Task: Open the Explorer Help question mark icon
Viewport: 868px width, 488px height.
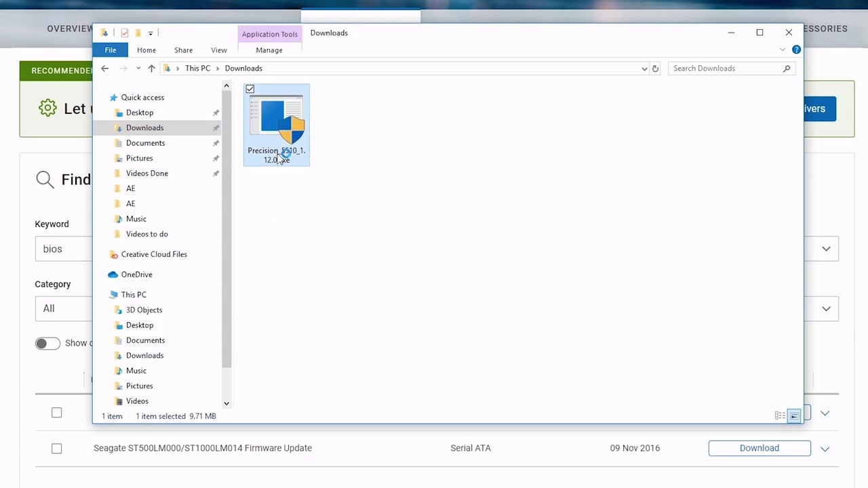Action: point(796,49)
